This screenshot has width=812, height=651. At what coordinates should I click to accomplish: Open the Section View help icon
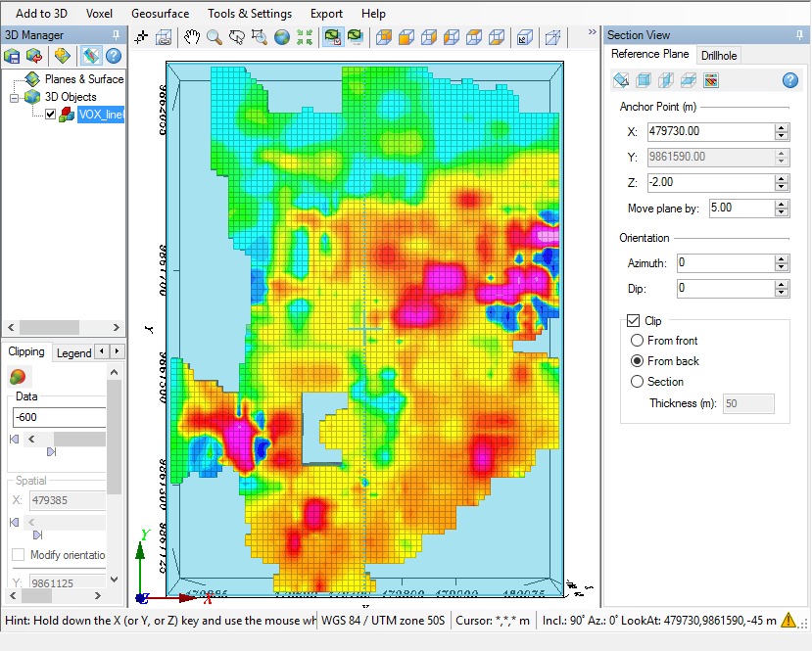pos(790,80)
